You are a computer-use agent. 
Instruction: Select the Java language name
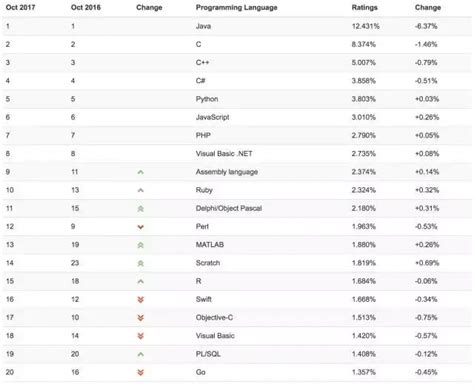click(x=203, y=26)
